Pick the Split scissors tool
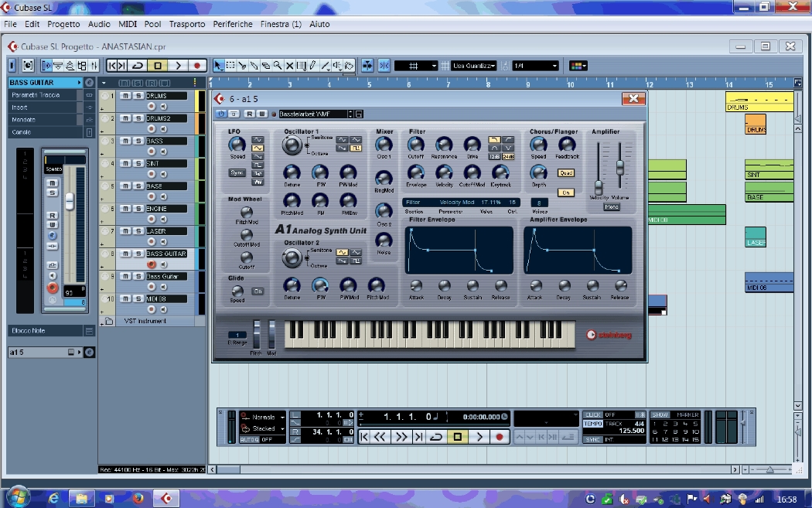This screenshot has width=812, height=508. tap(242, 66)
